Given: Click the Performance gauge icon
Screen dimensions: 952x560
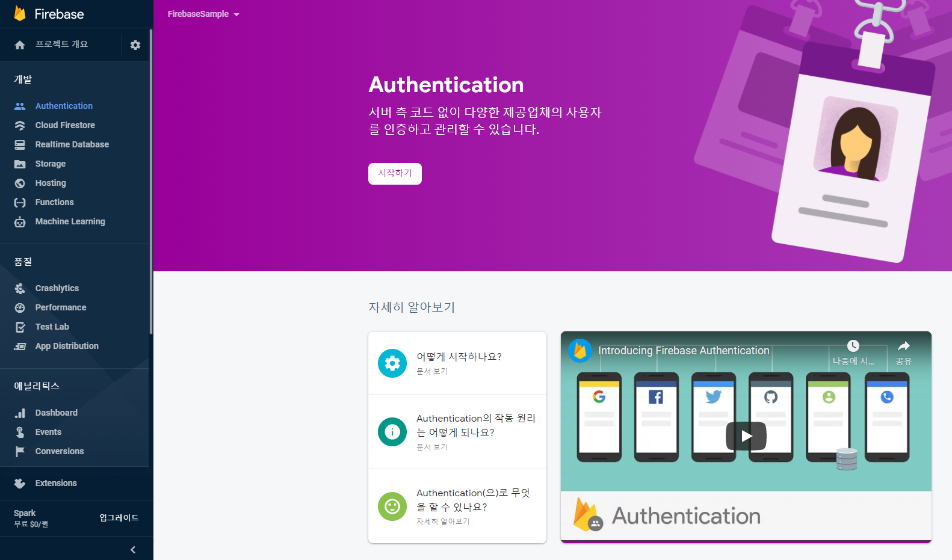Looking at the screenshot, I should click(20, 308).
